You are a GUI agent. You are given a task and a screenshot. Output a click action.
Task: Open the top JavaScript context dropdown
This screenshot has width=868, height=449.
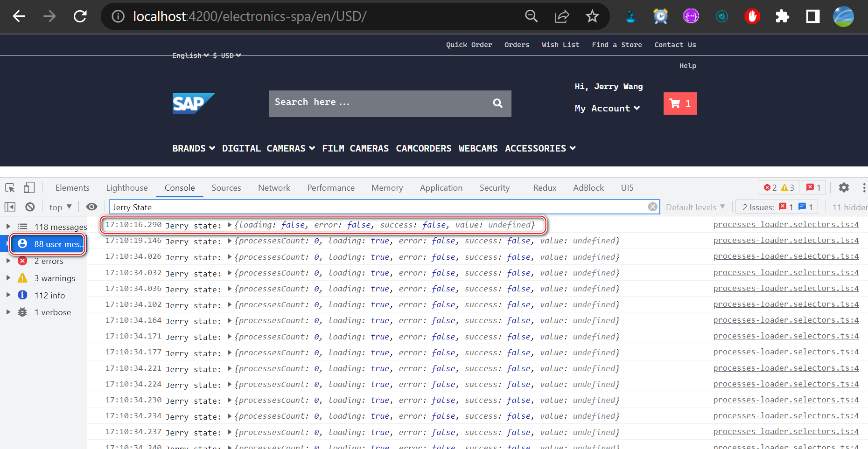pyautogui.click(x=60, y=207)
